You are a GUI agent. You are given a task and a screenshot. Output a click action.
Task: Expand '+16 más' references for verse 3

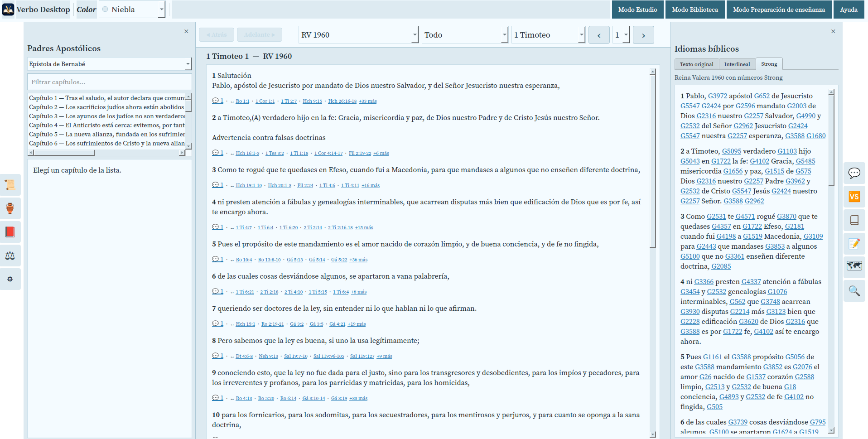371,186
